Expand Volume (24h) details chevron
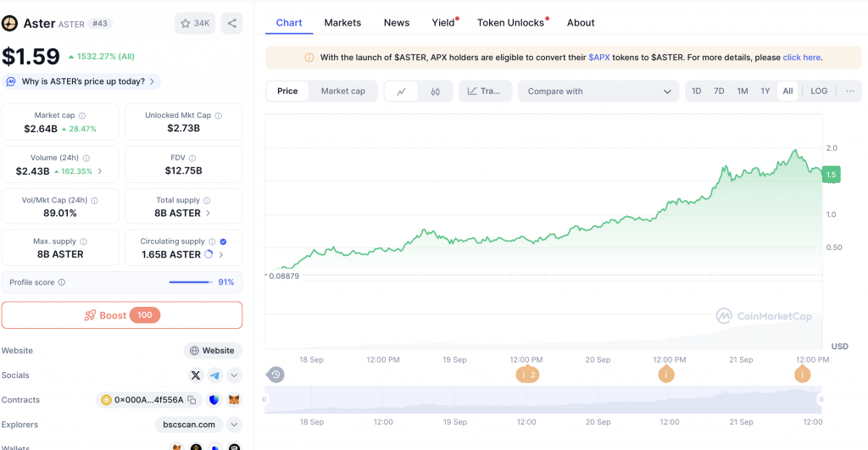 (x=100, y=171)
